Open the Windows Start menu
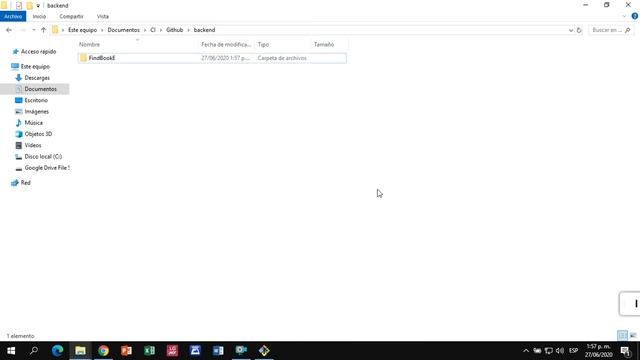 pos(11,351)
